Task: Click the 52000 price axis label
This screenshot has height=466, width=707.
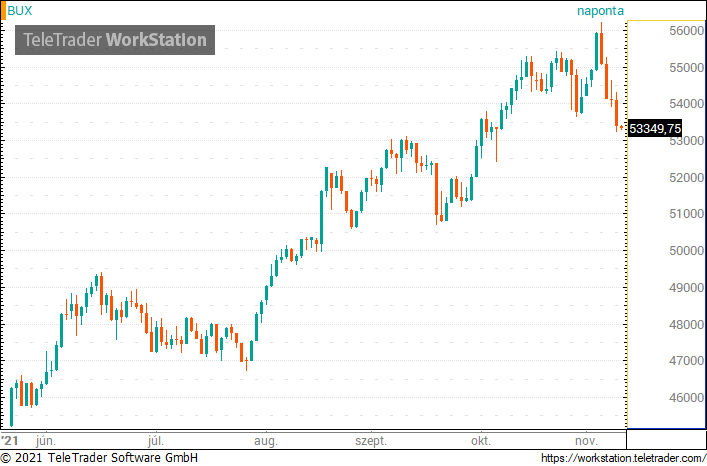Action: coord(687,178)
